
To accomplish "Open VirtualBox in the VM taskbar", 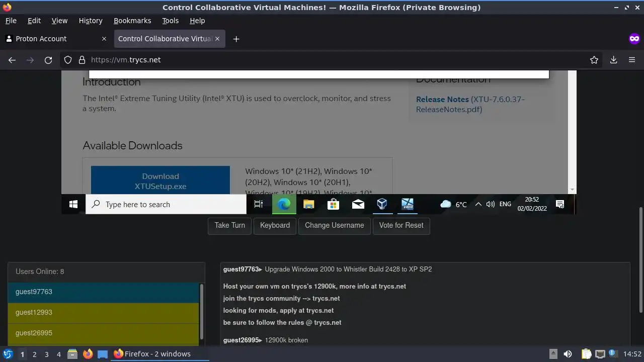I will (382, 204).
